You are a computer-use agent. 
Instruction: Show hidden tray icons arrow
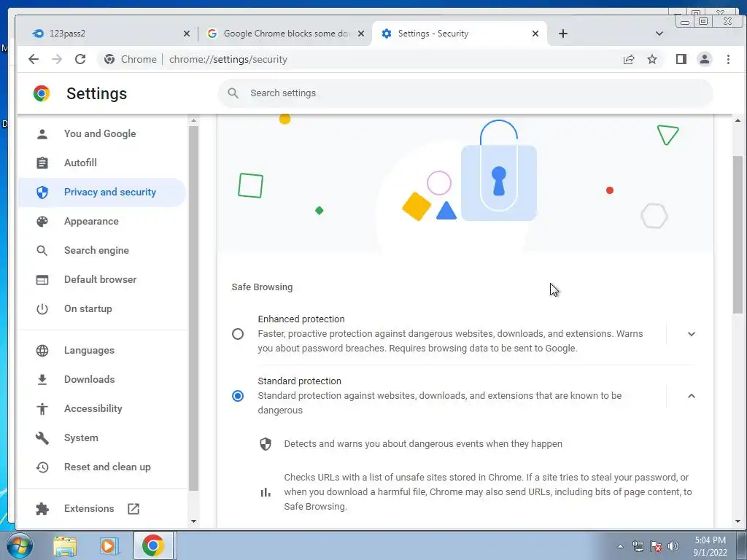[x=620, y=546]
